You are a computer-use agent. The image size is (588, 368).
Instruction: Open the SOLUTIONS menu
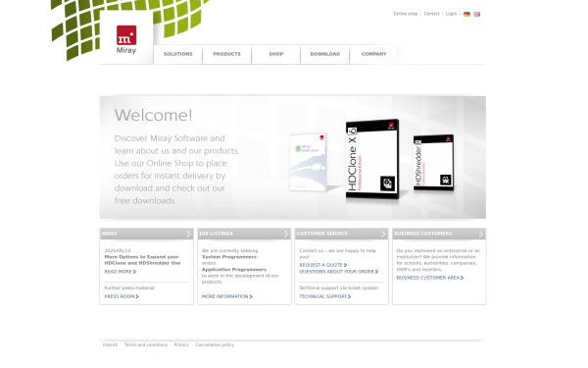177,54
